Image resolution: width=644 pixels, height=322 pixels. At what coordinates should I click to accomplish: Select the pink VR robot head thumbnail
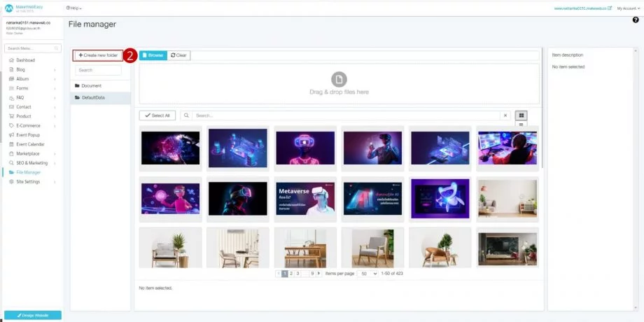pyautogui.click(x=305, y=148)
